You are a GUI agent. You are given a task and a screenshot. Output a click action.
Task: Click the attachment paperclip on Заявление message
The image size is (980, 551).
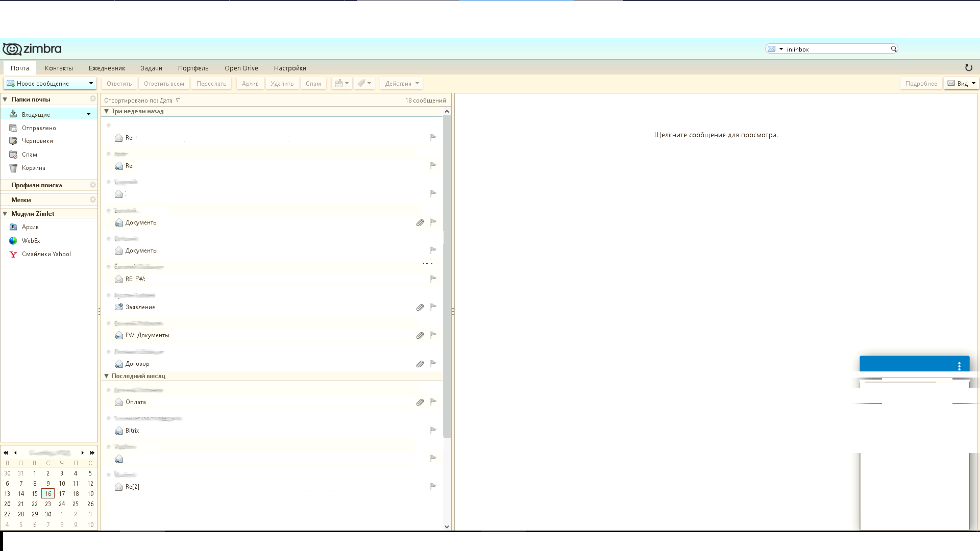tap(420, 307)
